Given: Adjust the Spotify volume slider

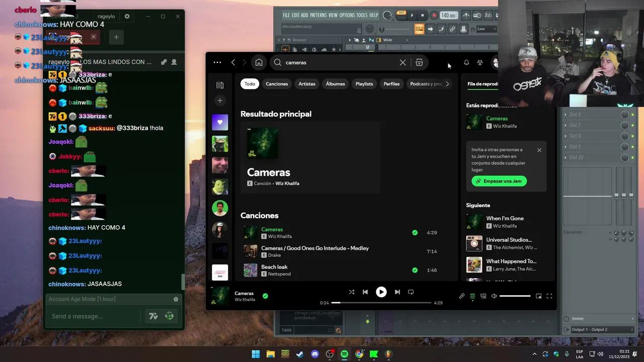Looking at the screenshot, I should coord(515,296).
